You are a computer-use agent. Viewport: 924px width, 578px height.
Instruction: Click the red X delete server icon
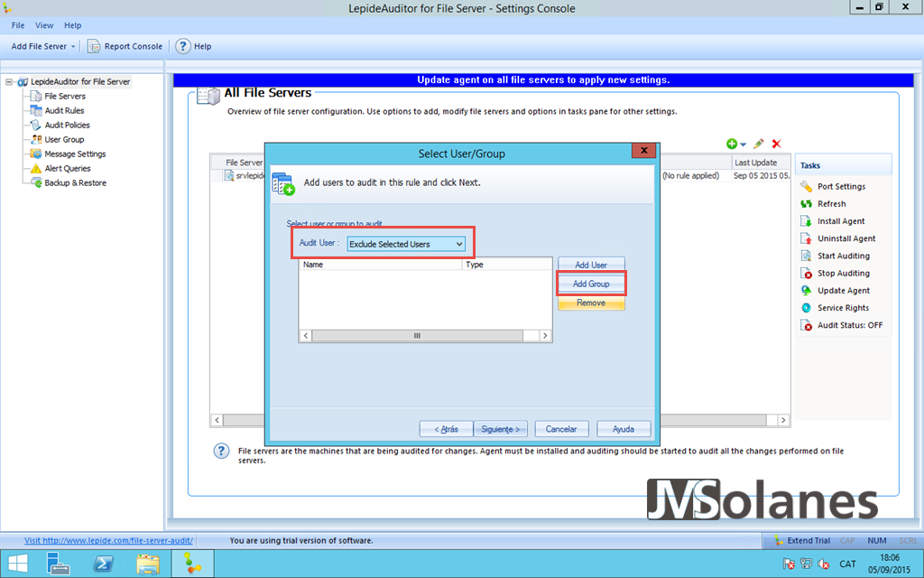click(x=777, y=144)
